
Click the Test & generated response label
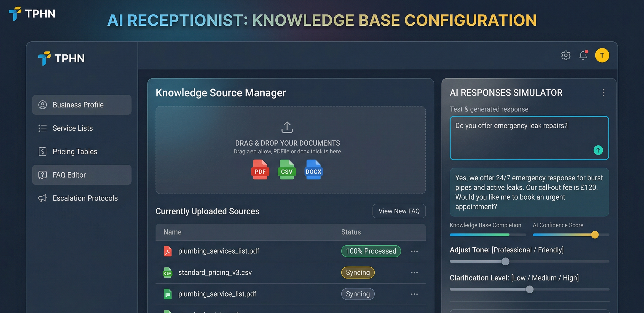click(x=489, y=109)
